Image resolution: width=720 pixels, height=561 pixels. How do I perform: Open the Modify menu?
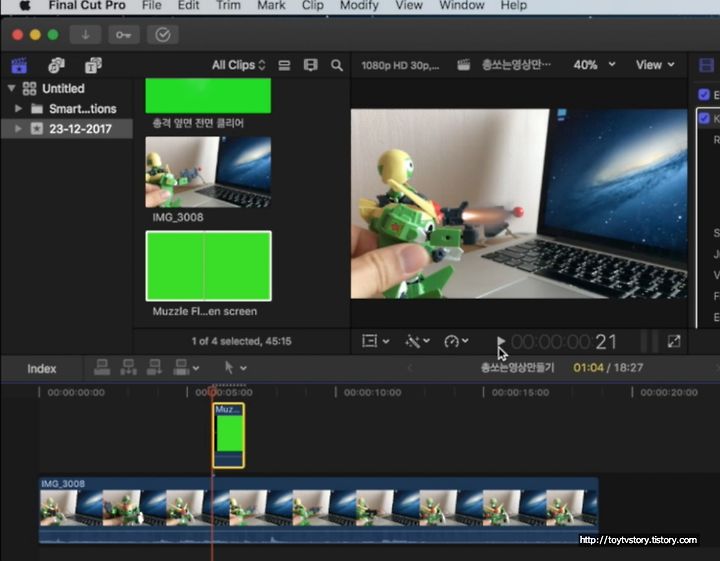point(359,6)
